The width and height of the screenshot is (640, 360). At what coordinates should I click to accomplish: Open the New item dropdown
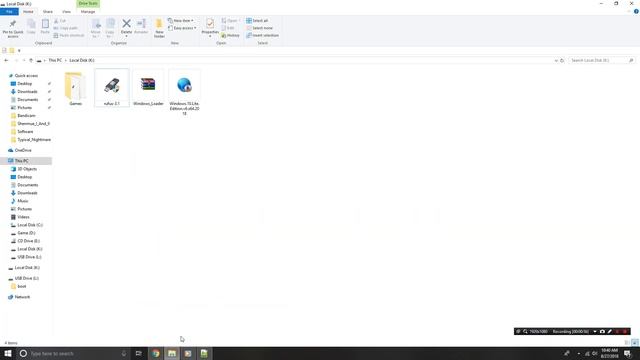click(x=181, y=20)
